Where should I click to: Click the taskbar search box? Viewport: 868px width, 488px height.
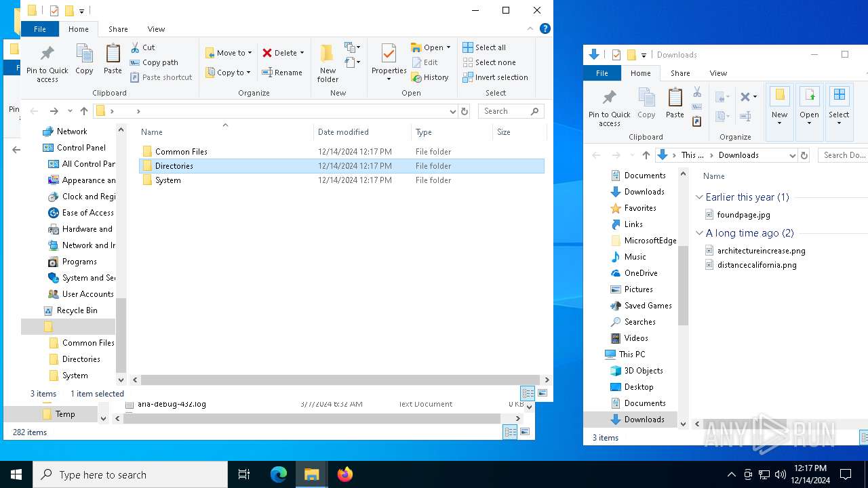(x=130, y=474)
